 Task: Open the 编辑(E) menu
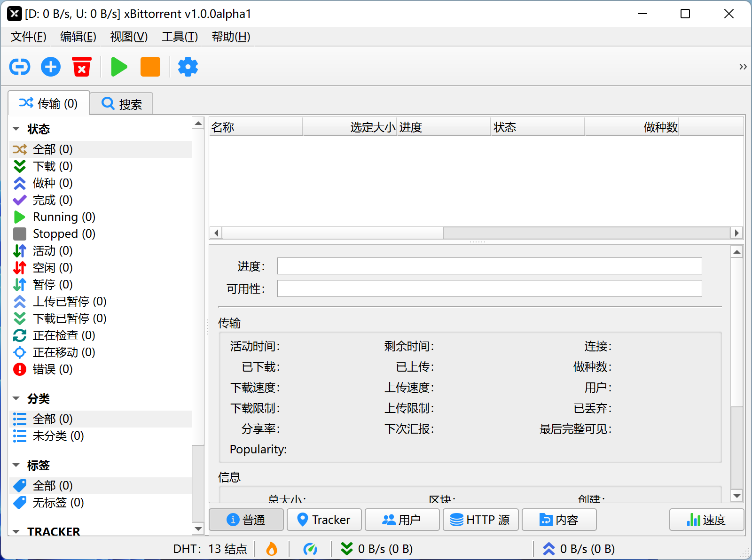tap(78, 37)
